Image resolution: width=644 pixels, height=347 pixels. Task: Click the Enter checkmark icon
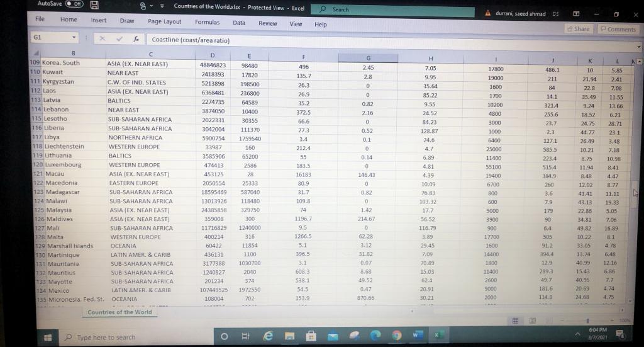119,38
